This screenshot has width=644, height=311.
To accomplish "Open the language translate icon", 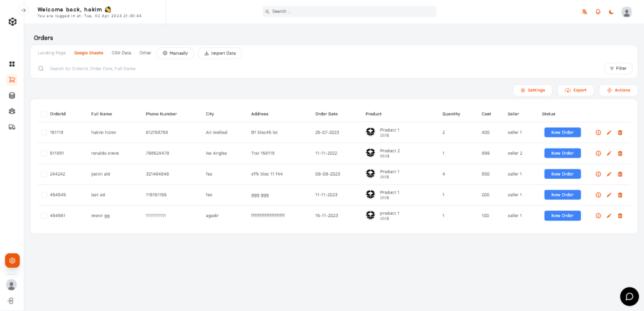I will 584,12.
